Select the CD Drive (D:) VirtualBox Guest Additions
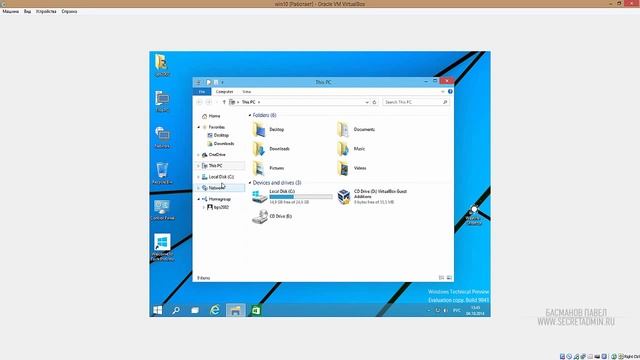 click(x=372, y=196)
